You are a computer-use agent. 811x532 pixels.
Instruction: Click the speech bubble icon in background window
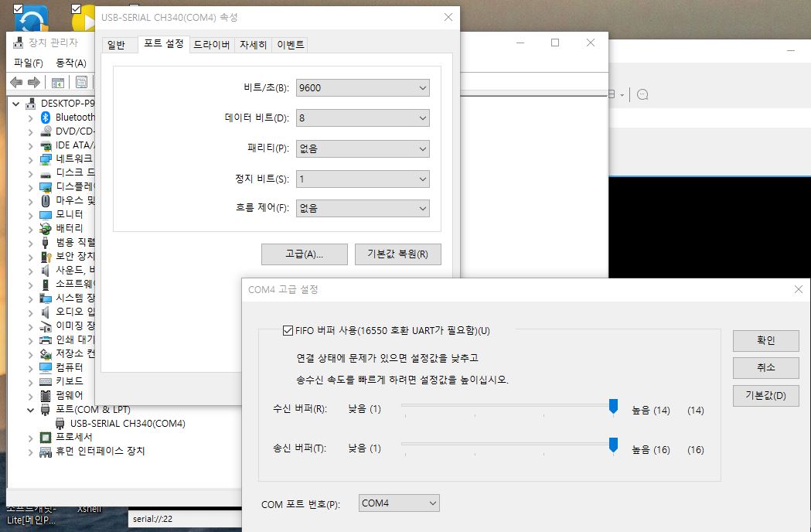642,94
